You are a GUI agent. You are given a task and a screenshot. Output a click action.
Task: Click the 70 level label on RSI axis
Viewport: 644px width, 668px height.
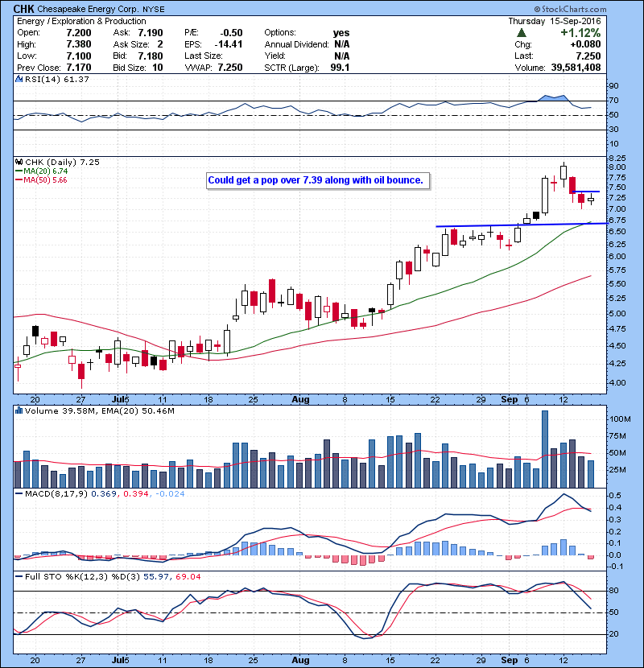614,101
